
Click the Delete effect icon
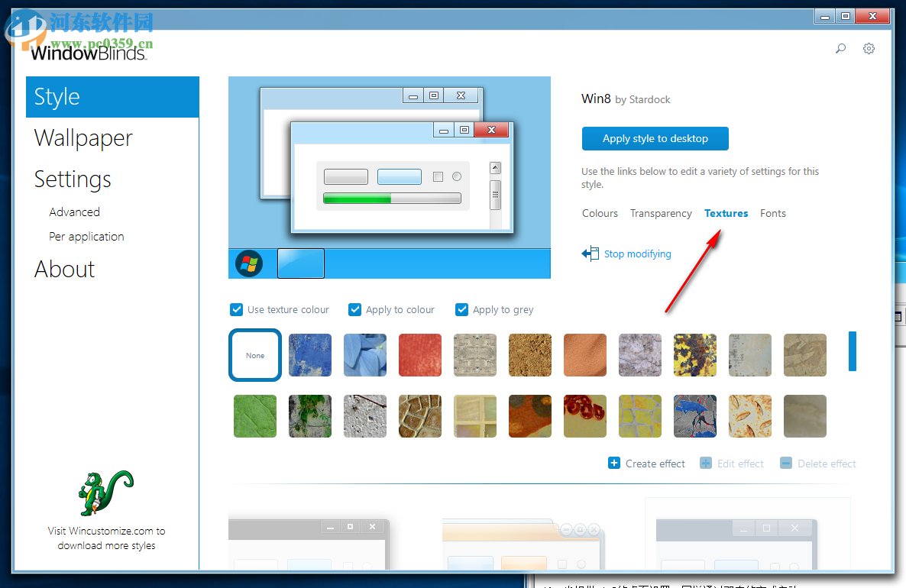786,463
